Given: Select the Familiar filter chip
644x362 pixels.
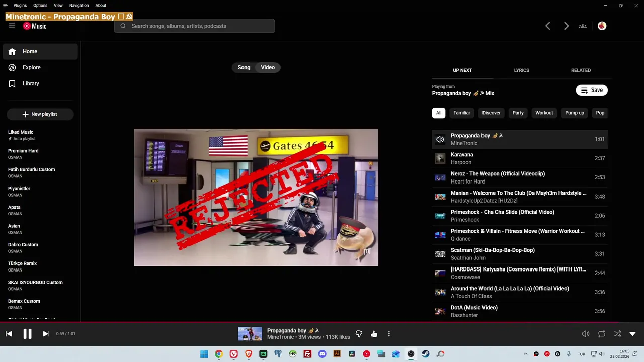Looking at the screenshot, I should click(x=462, y=113).
